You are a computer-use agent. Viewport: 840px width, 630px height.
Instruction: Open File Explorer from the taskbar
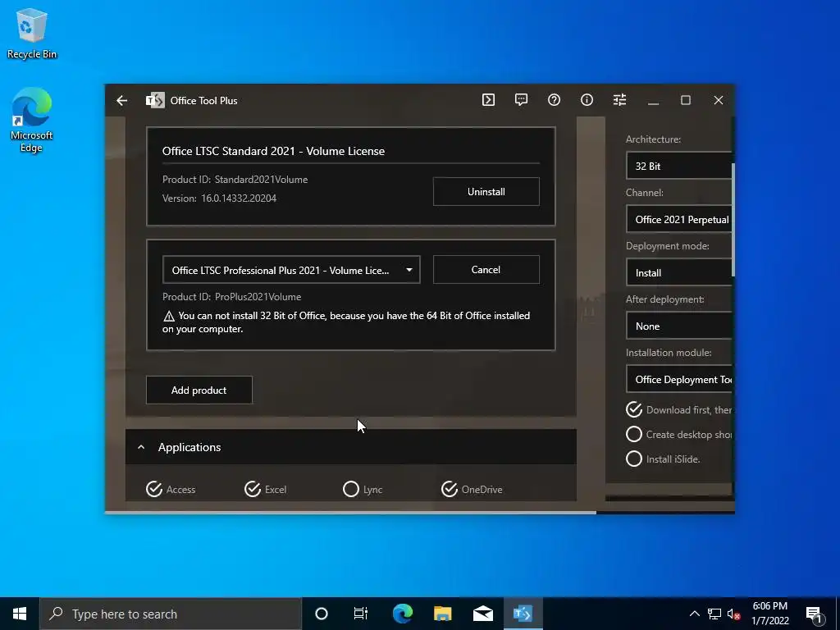pyautogui.click(x=442, y=614)
